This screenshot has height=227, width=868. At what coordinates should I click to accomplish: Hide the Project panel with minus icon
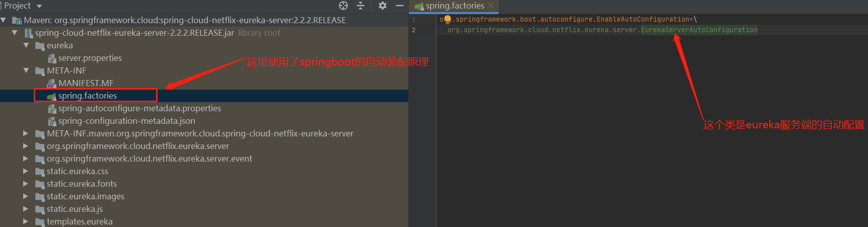click(400, 6)
